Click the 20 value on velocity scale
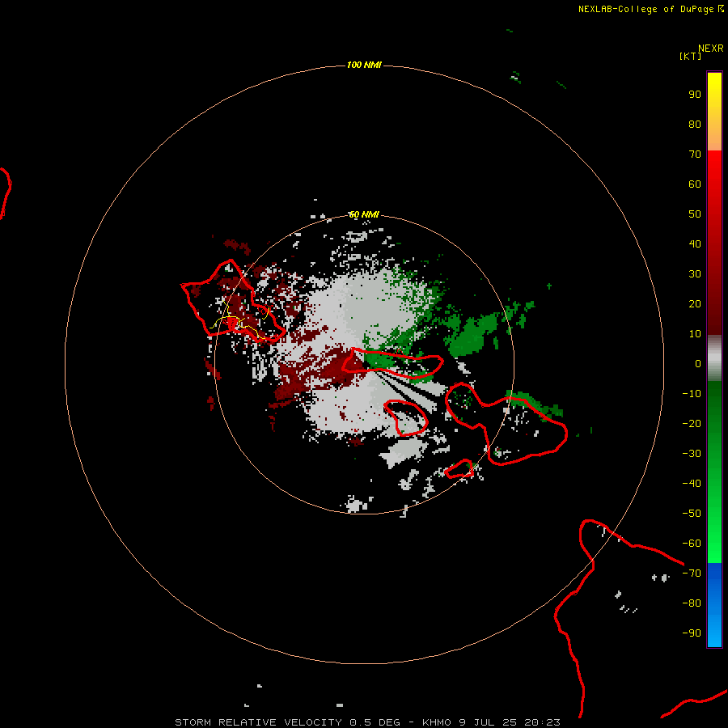Screen dimensions: 728x728 (x=695, y=304)
